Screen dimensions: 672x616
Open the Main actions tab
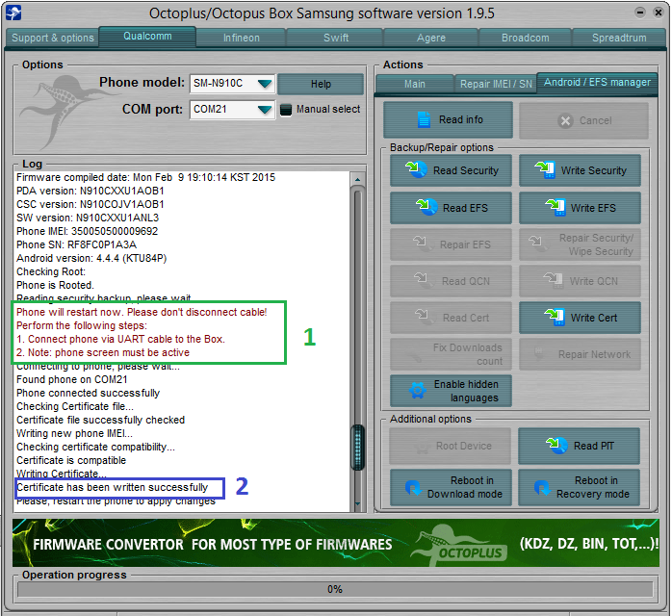click(x=414, y=84)
